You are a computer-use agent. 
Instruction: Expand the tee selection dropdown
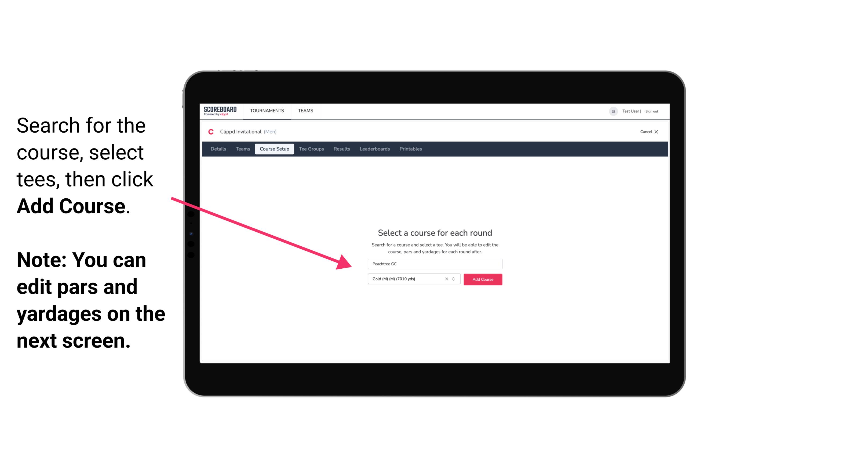(x=454, y=279)
